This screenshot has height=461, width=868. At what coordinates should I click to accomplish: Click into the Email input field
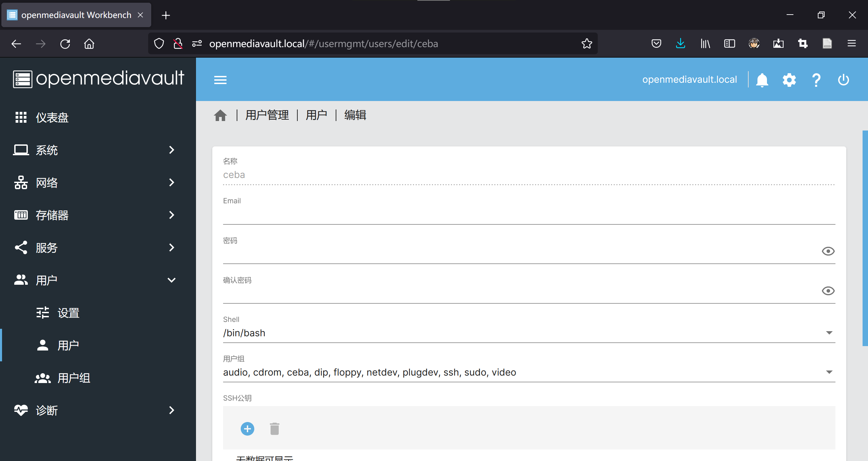tap(529, 215)
